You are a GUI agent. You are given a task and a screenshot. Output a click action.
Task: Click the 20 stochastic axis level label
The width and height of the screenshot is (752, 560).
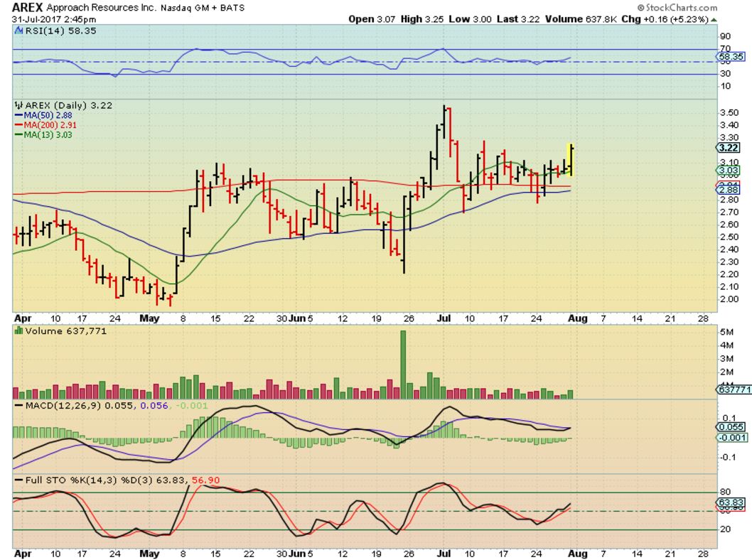725,529
